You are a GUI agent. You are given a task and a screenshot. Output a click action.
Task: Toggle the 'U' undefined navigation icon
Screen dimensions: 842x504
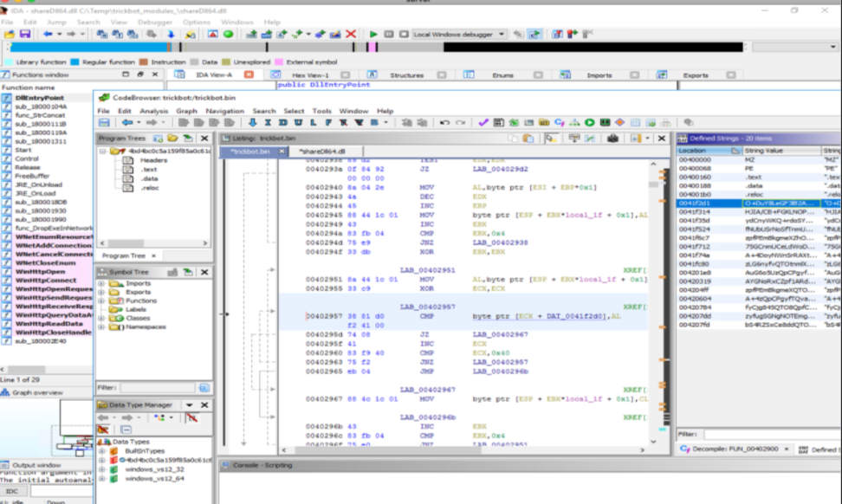(x=298, y=123)
